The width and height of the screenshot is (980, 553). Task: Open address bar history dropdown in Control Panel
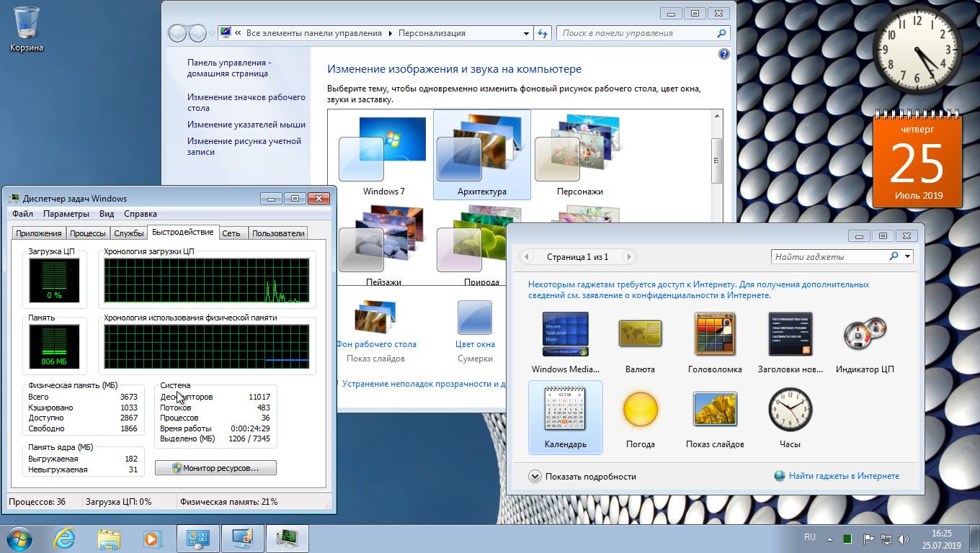(x=526, y=33)
